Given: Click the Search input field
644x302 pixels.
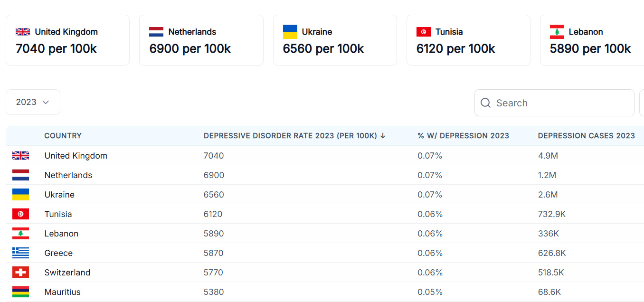Looking at the screenshot, I should [560, 103].
